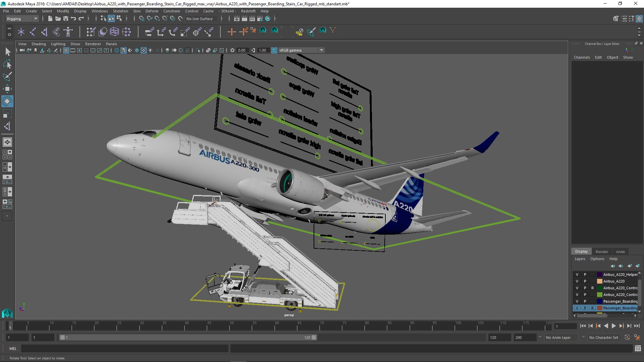644x362 pixels.
Task: Click move layer up icon
Action: (613, 266)
